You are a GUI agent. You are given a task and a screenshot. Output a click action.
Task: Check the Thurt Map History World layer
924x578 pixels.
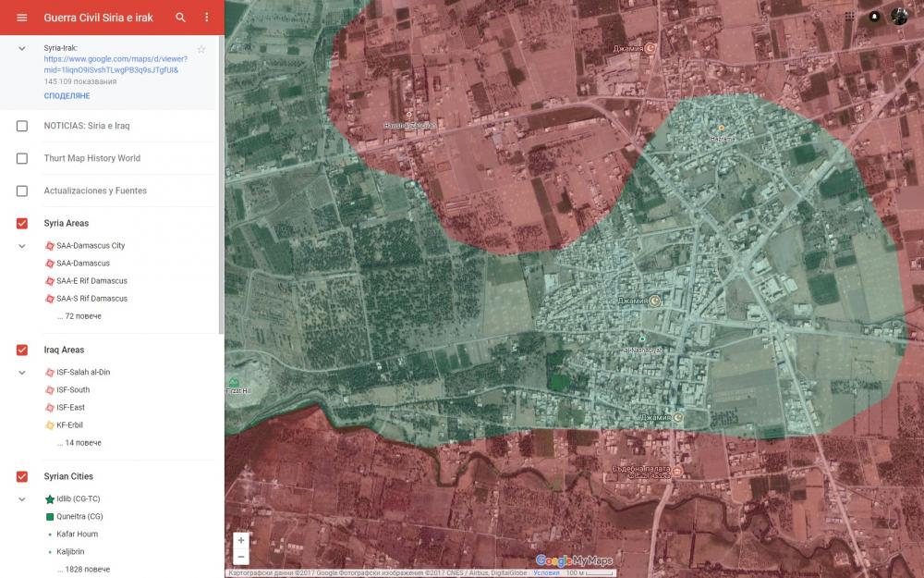(x=22, y=158)
